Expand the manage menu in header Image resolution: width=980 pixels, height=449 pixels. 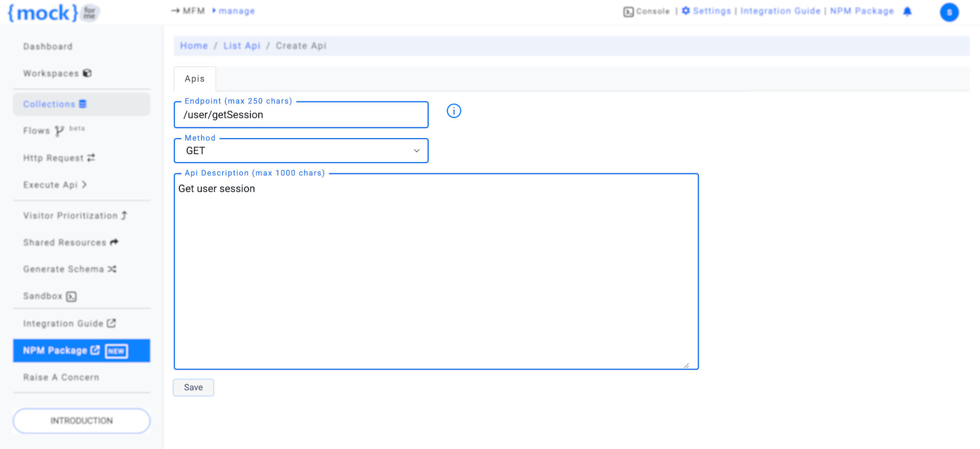coord(234,11)
